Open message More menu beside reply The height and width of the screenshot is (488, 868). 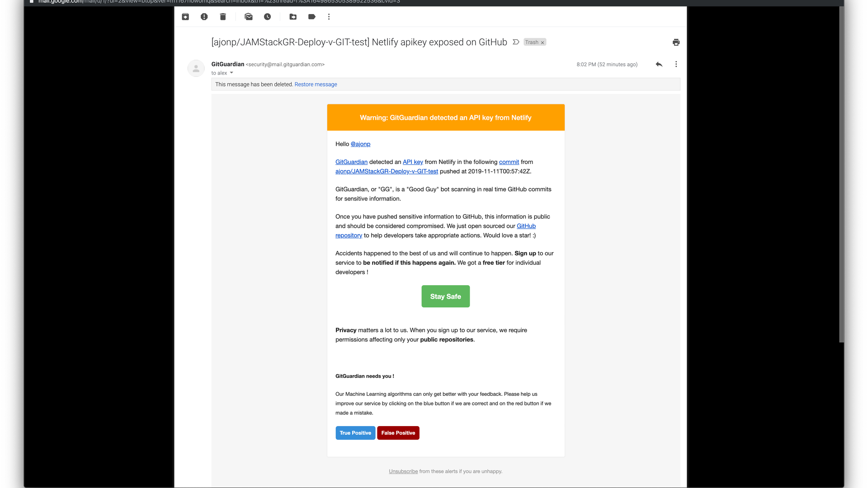(x=676, y=64)
